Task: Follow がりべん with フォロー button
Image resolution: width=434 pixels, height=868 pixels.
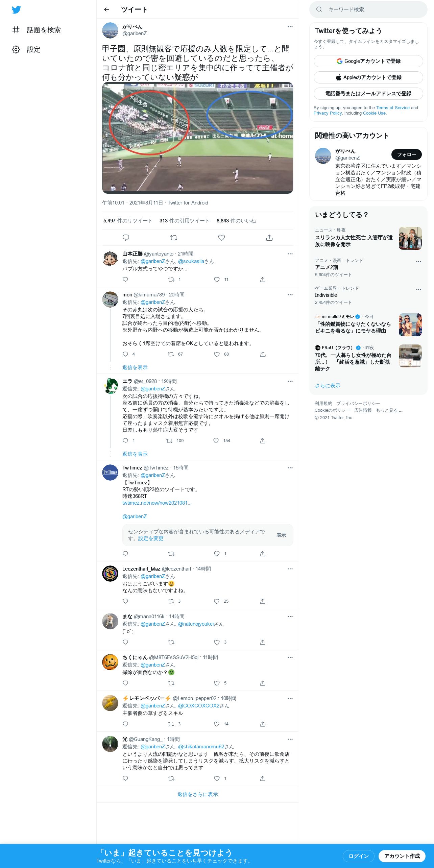Action: (x=407, y=154)
